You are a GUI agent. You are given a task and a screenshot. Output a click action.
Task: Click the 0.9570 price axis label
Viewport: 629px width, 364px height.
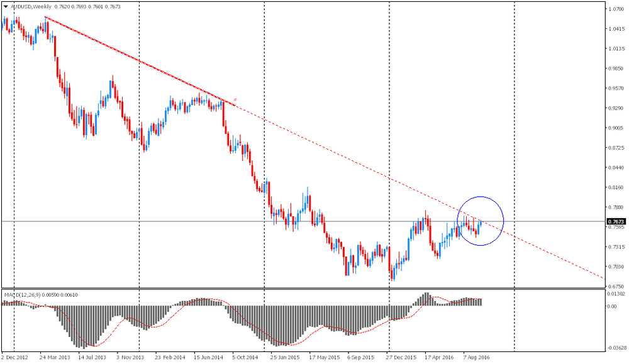coord(616,88)
